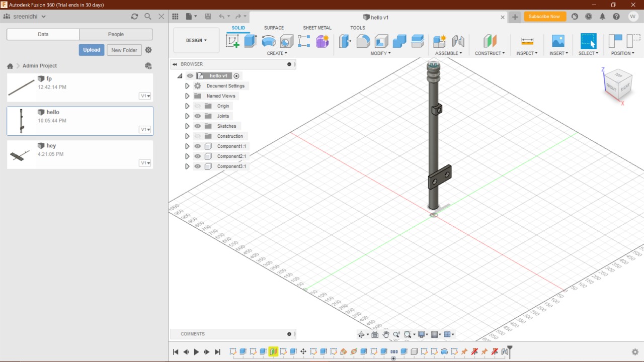The image size is (644, 362).
Task: Switch to the SURFACE tab
Action: [274, 28]
